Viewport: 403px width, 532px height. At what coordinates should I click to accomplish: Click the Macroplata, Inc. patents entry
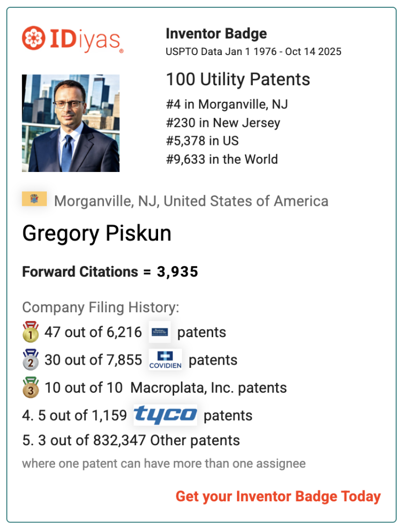pos(209,388)
